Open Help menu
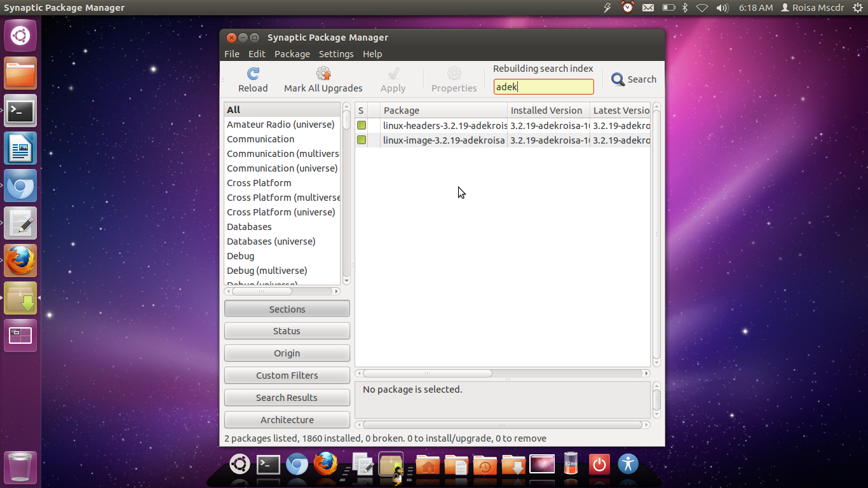Screen dimensions: 868x488 tap(372, 54)
